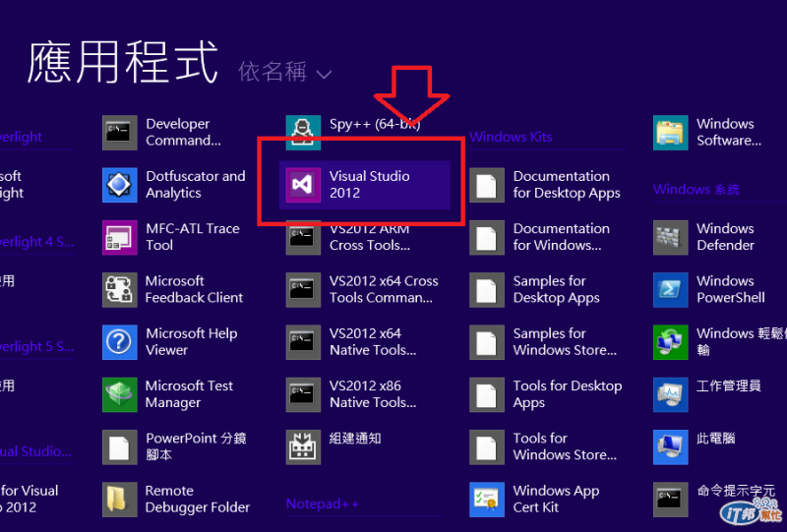Click the 組建通知 label text

pos(355,439)
